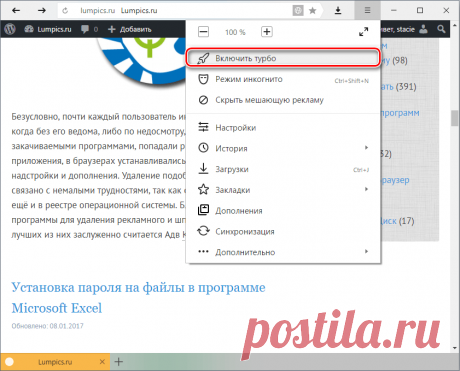The image size is (460, 371).
Task: Open Lumpics.ru dashboard link in admin bar
Action: tap(48, 29)
